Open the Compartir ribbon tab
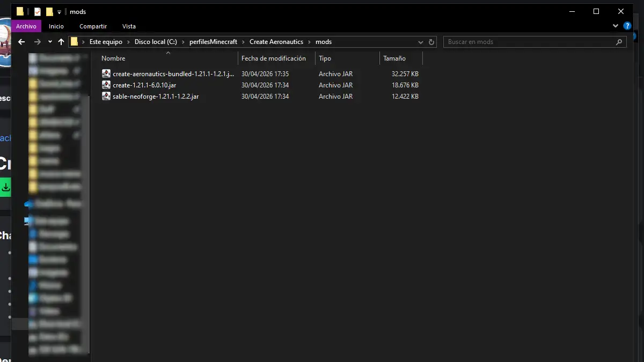Viewport: 644px width, 362px height. [x=93, y=26]
